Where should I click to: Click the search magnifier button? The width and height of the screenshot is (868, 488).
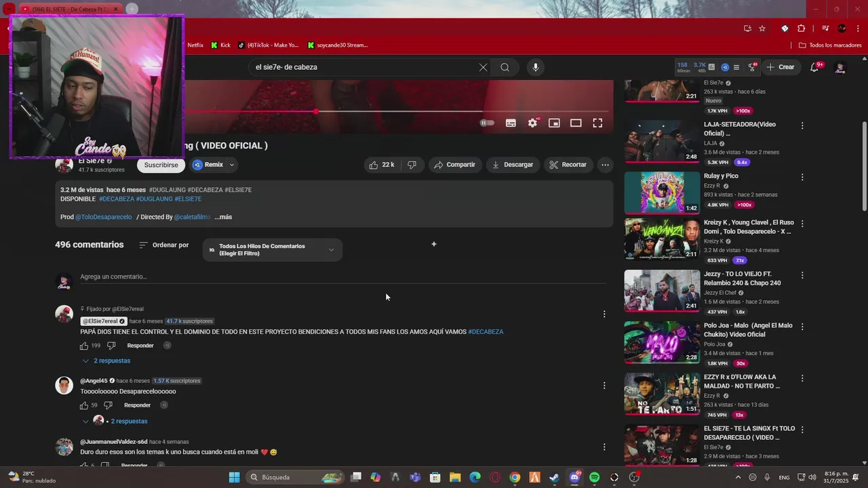(505, 67)
